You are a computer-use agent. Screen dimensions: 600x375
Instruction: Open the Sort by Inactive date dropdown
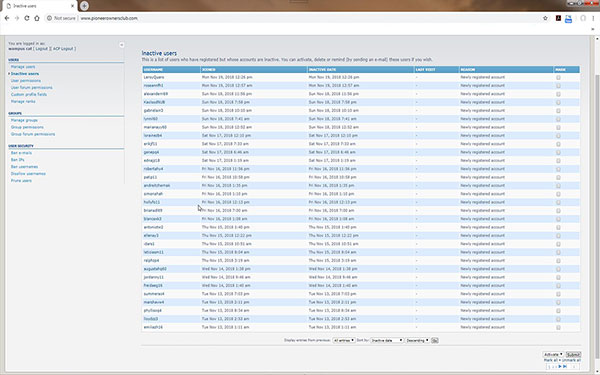387,340
